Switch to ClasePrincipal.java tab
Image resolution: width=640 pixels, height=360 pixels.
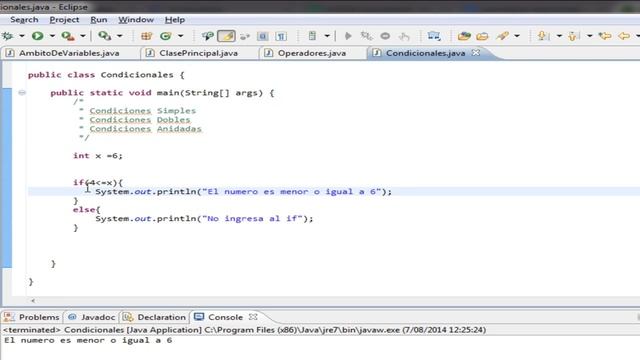click(198, 53)
